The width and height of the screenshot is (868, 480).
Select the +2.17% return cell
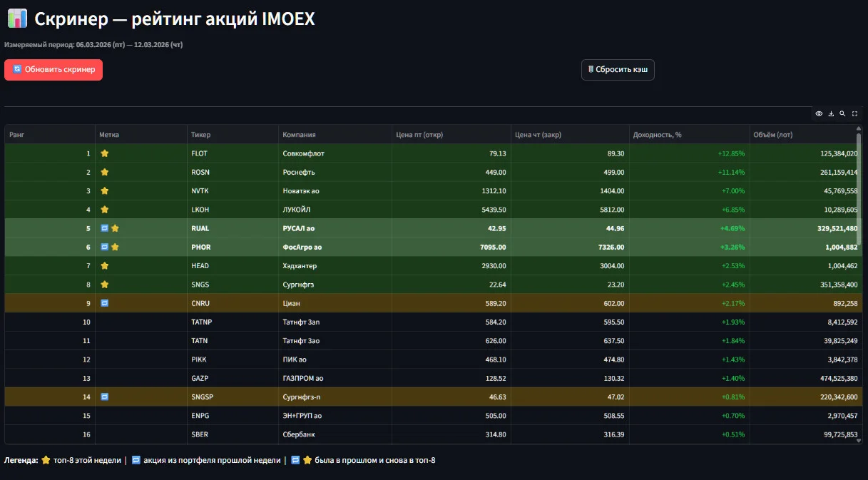[689, 303]
